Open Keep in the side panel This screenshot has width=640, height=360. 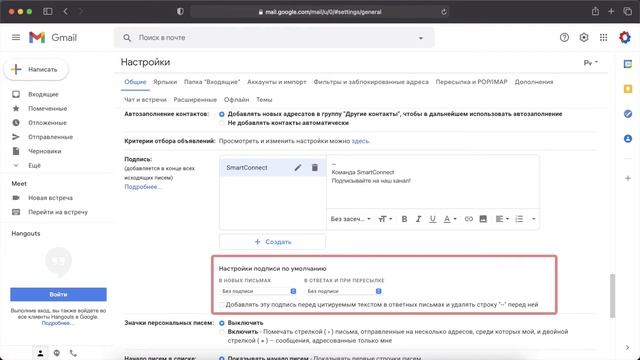click(628, 89)
